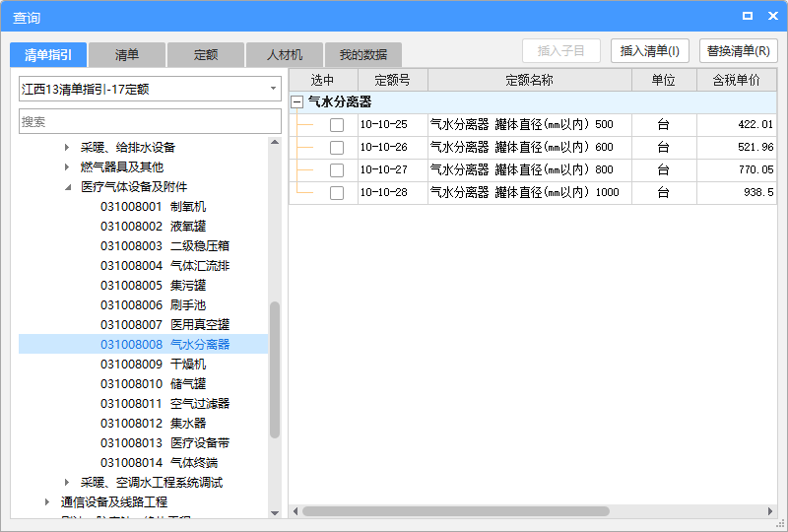This screenshot has width=788, height=532.
Task: Expand the 采暖、空调水工程系统调试 node
Action: click(67, 482)
